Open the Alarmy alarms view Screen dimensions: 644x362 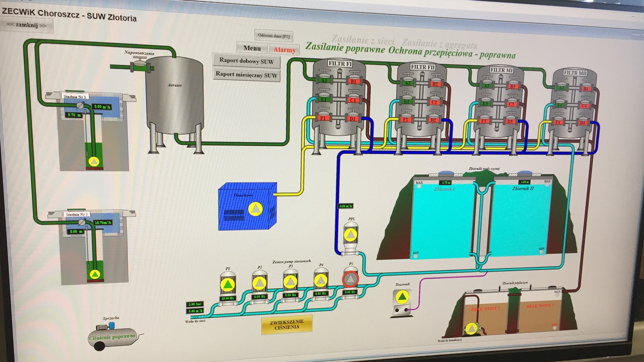(284, 50)
